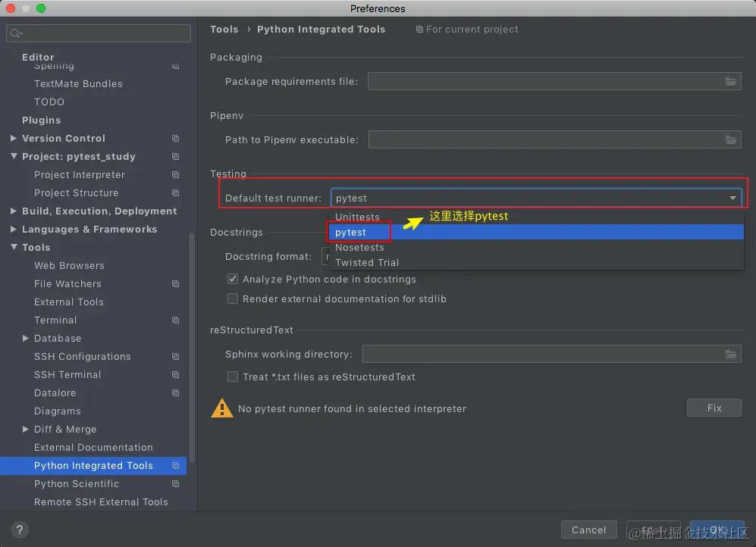The width and height of the screenshot is (756, 547).
Task: Click the yellow warning triangle icon
Action: (221, 408)
